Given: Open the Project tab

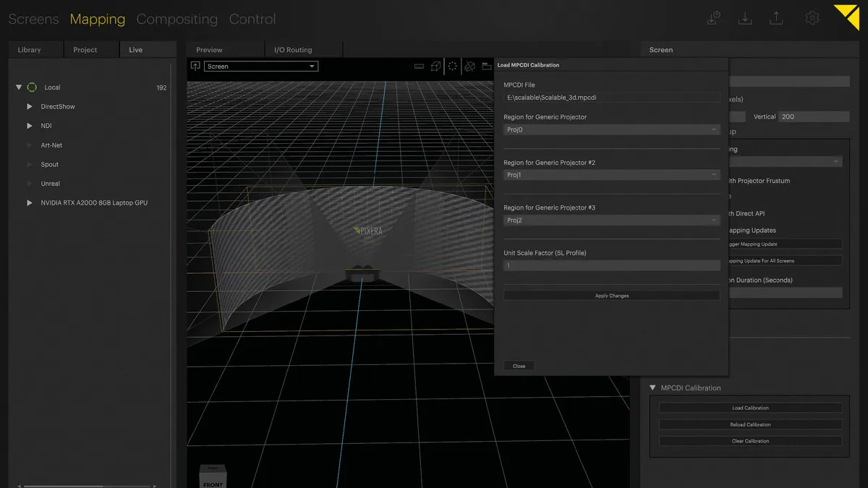Looking at the screenshot, I should coord(91,50).
